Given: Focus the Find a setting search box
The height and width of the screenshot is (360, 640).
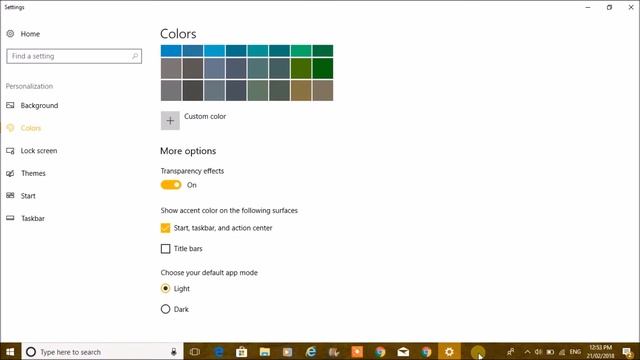Looking at the screenshot, I should coord(74,56).
